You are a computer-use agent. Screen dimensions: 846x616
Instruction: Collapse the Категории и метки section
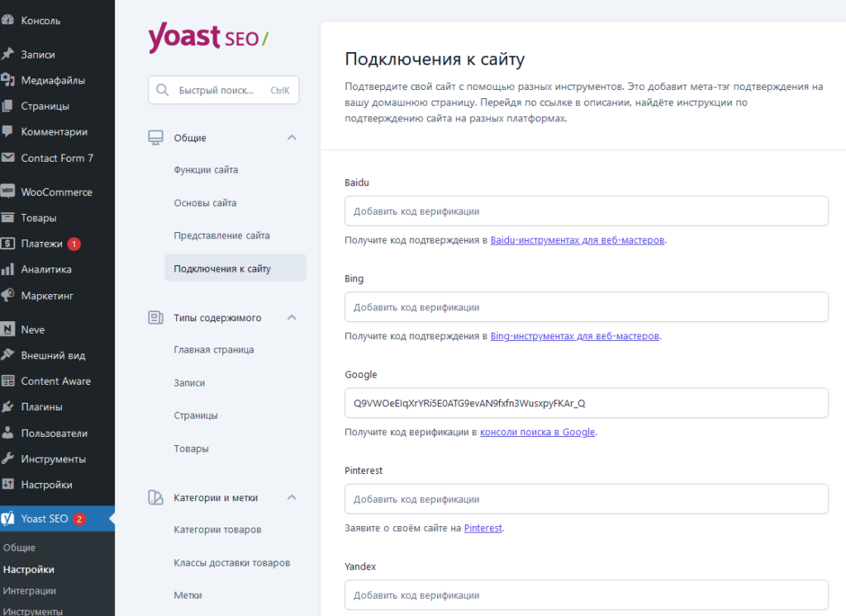click(x=292, y=497)
